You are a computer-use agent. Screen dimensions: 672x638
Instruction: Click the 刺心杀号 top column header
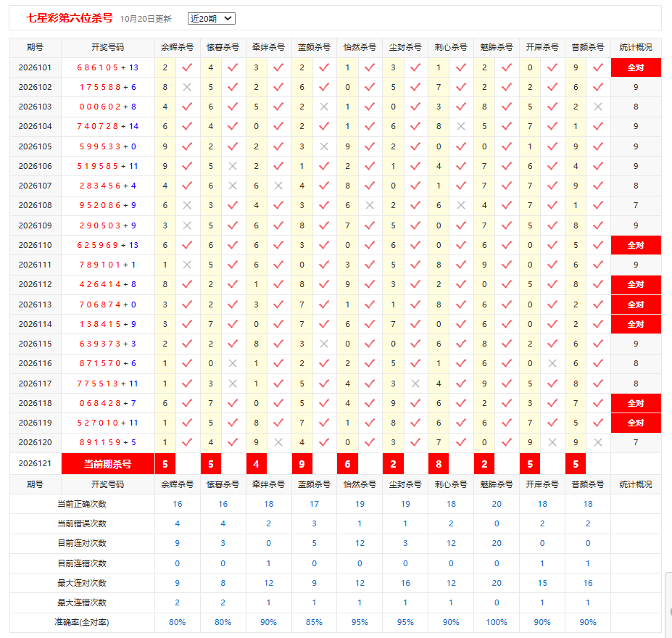click(x=451, y=47)
